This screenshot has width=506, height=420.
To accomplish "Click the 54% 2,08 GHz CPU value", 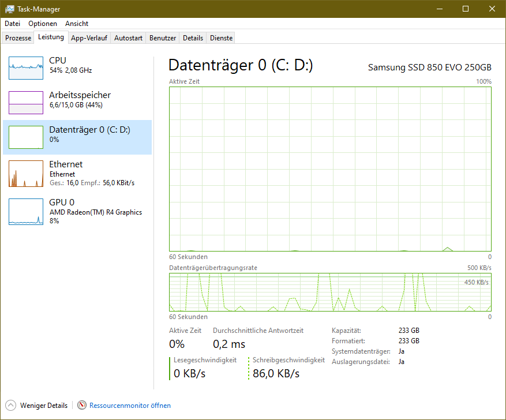I will pyautogui.click(x=70, y=70).
